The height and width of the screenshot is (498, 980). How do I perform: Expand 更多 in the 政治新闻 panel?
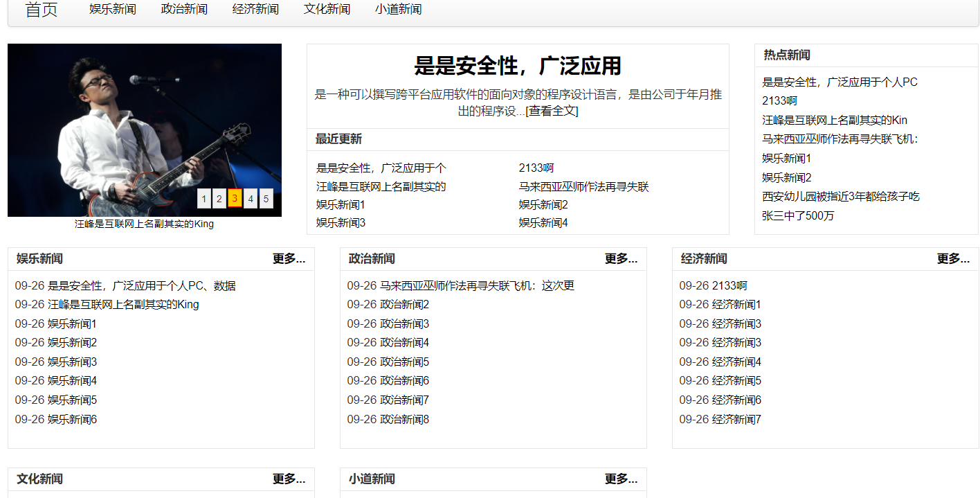(621, 259)
